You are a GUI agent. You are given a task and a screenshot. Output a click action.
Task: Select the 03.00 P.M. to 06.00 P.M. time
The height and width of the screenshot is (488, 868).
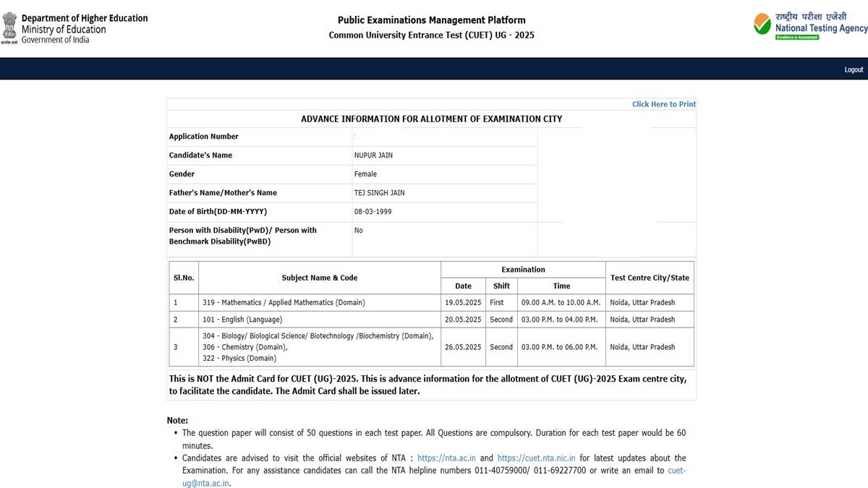[x=561, y=347]
